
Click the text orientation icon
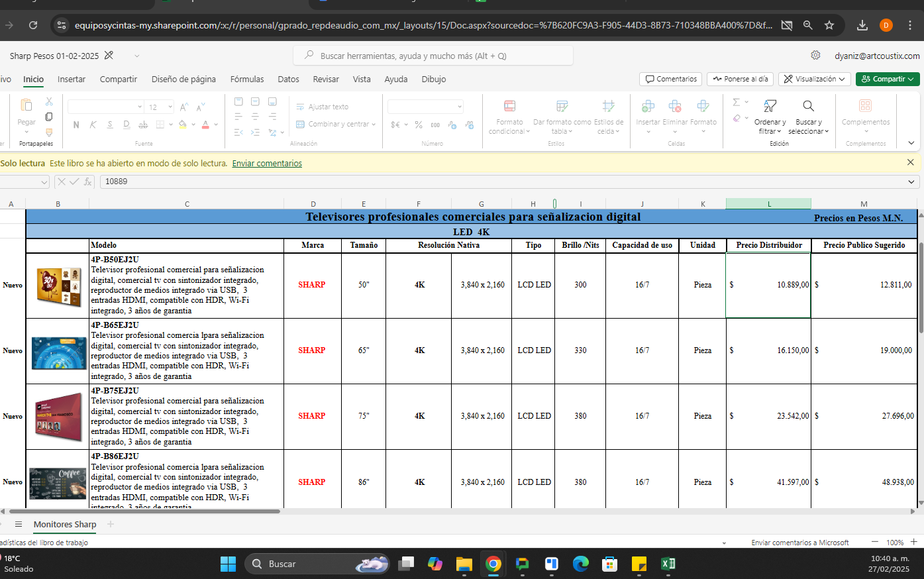point(272,132)
